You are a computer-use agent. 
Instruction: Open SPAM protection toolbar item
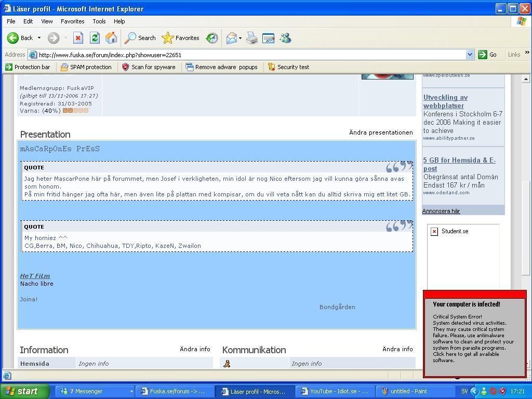point(86,67)
